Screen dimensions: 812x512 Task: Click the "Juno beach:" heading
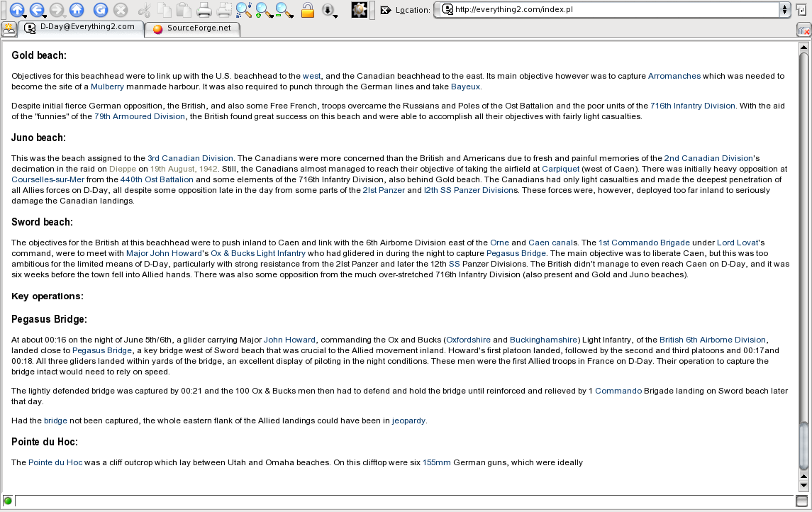point(38,138)
